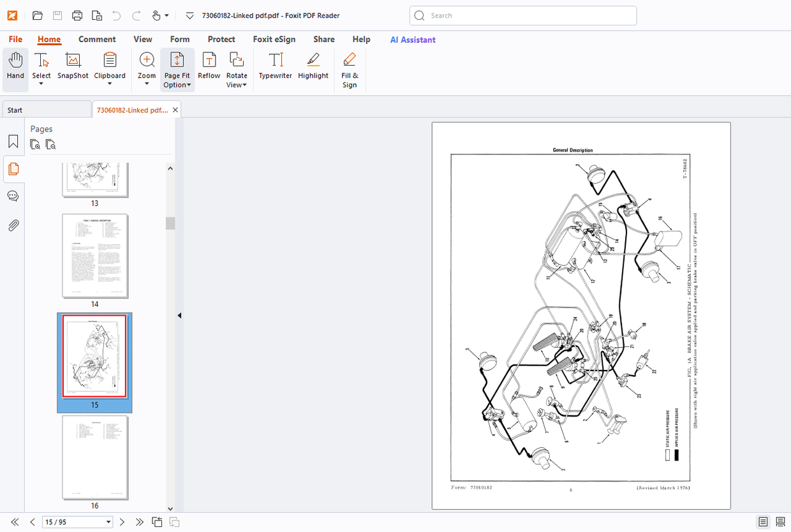Viewport: 791px width, 532px height.
Task: Show the Attachments panel
Action: [13, 225]
